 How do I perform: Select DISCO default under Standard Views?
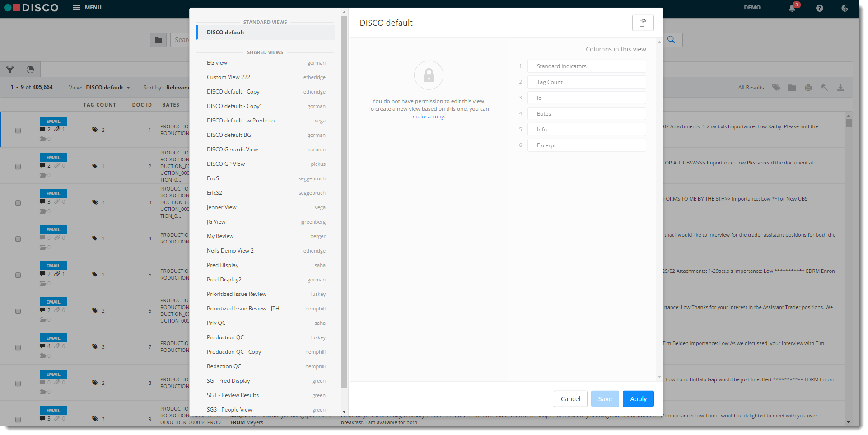coord(266,33)
